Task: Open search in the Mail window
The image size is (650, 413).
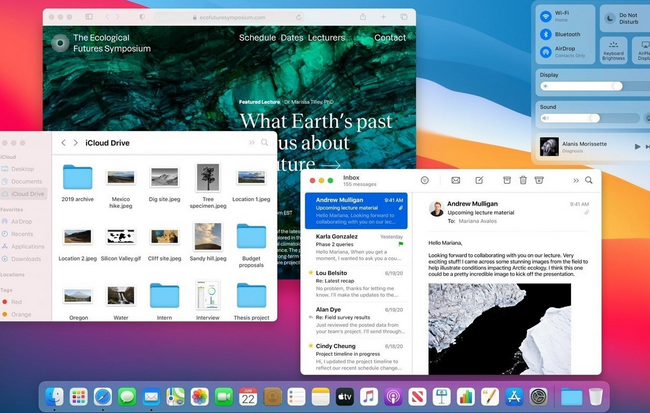Action: pyautogui.click(x=589, y=180)
